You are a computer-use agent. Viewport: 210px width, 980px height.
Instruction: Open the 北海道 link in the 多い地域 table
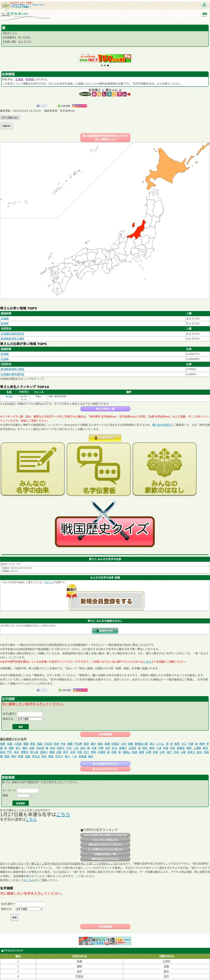(x=5, y=318)
